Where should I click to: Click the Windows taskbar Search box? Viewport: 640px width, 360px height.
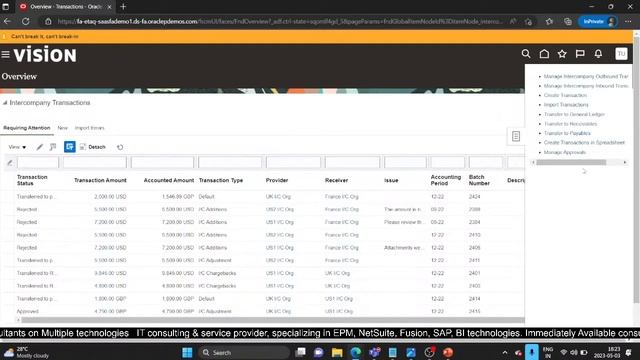click(244, 352)
